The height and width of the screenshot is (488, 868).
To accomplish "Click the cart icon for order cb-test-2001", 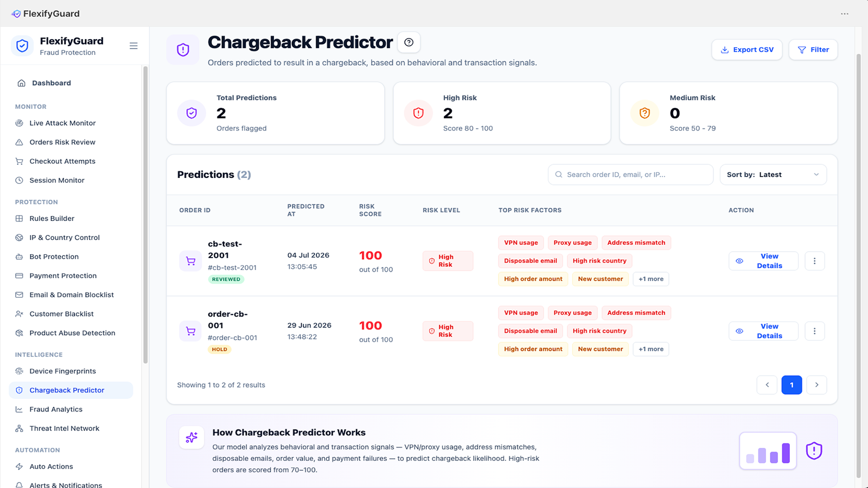I will click(x=190, y=261).
